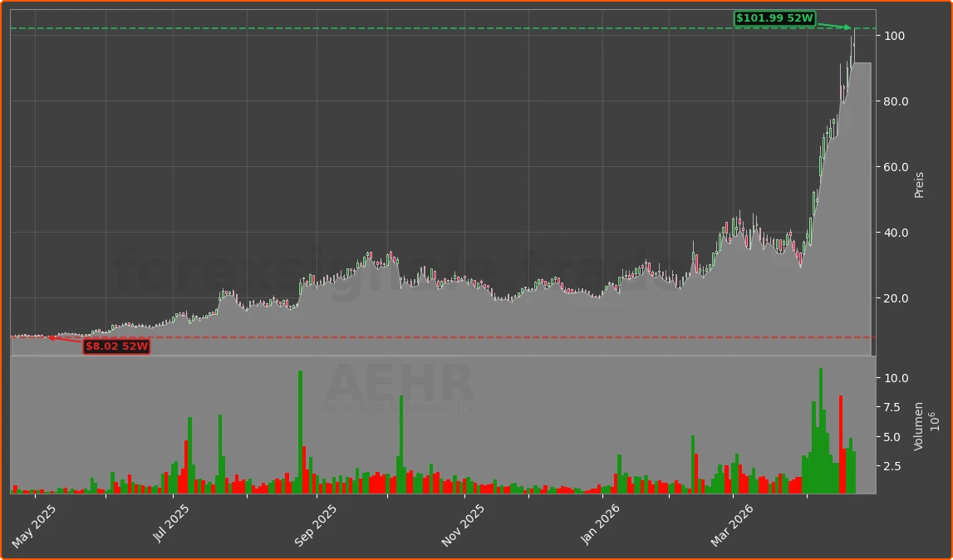Select the 80.0 price axis tick
953x560 pixels.
(x=897, y=101)
